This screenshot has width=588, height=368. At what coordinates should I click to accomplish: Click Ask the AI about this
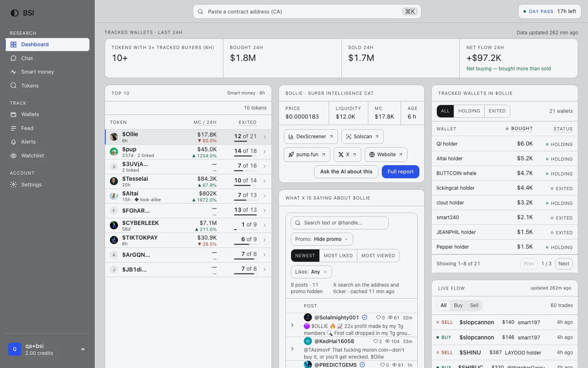point(346,172)
